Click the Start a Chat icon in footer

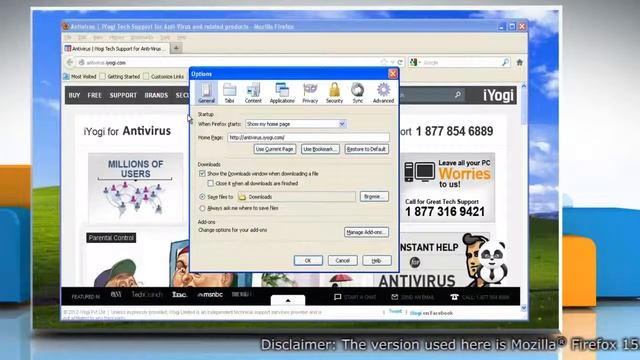[338, 297]
